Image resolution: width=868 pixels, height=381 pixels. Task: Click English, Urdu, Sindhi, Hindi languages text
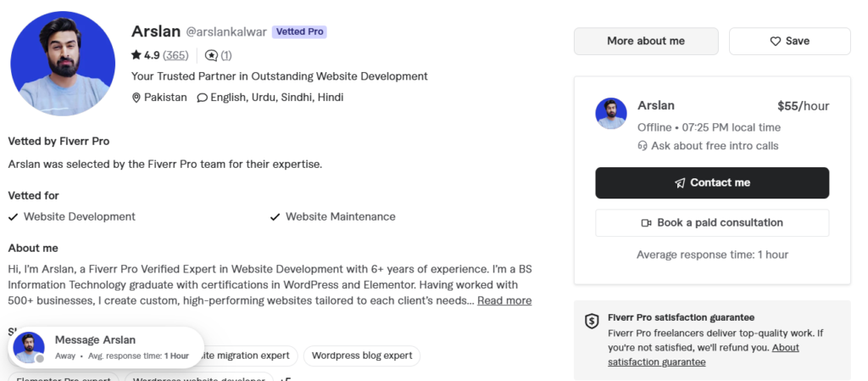pyautogui.click(x=277, y=98)
